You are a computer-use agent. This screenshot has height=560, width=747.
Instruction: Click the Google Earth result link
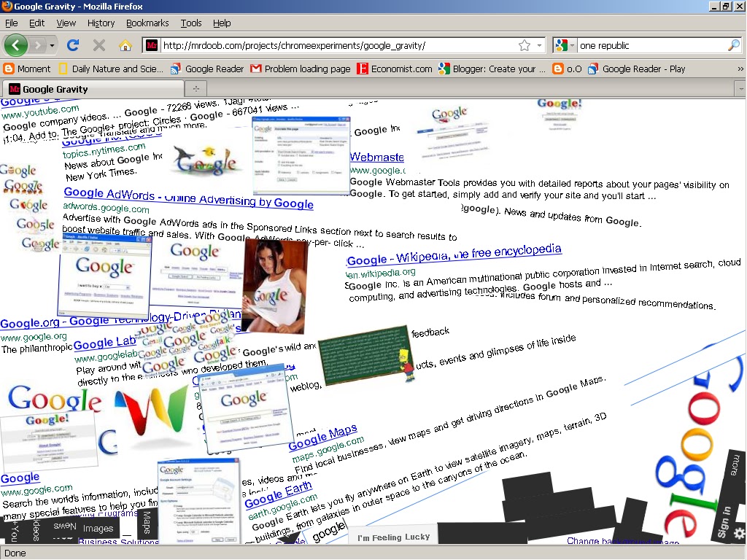coord(278,495)
